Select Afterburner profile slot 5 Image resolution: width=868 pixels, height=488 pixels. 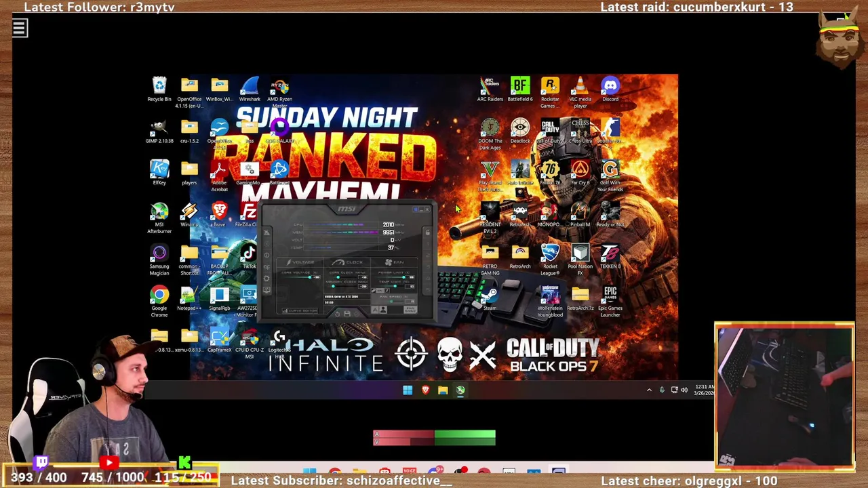point(428,289)
